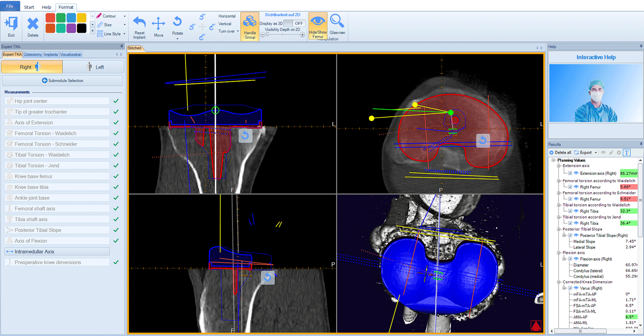Click Submodule Selection back arrow icon
Screen dimensions: 644x336
click(x=45, y=81)
